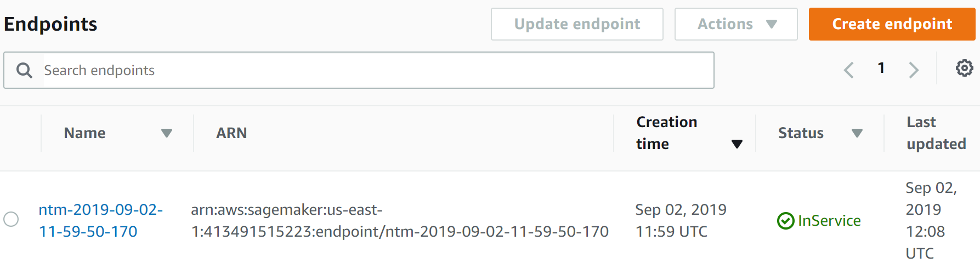Sort by Name using its arrow
The image size is (980, 263).
(x=167, y=133)
